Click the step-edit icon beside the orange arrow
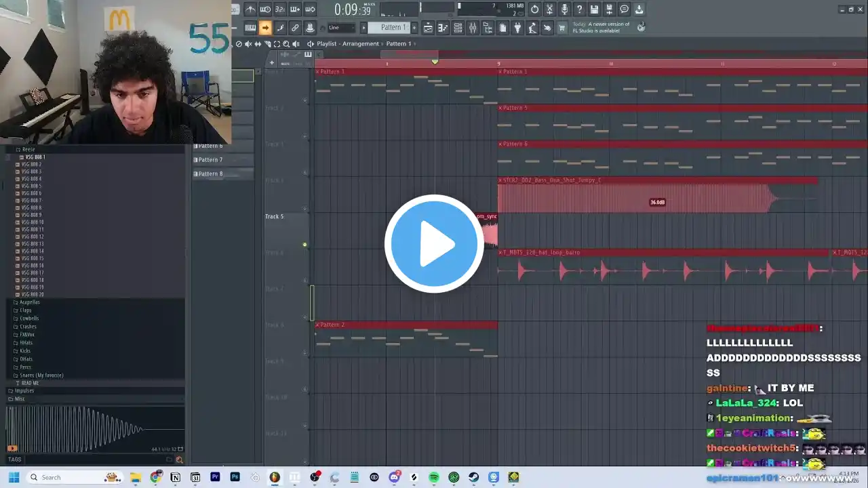Screen dimensions: 868x488 (x=280, y=28)
